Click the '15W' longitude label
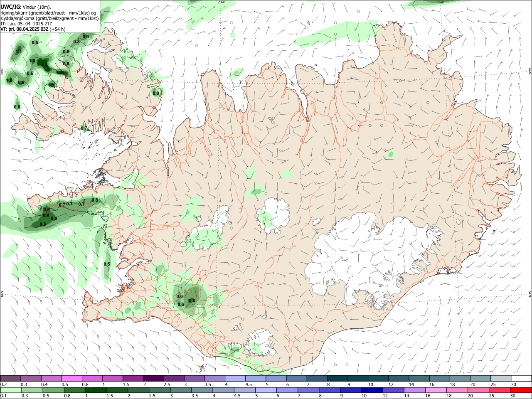 440,2
